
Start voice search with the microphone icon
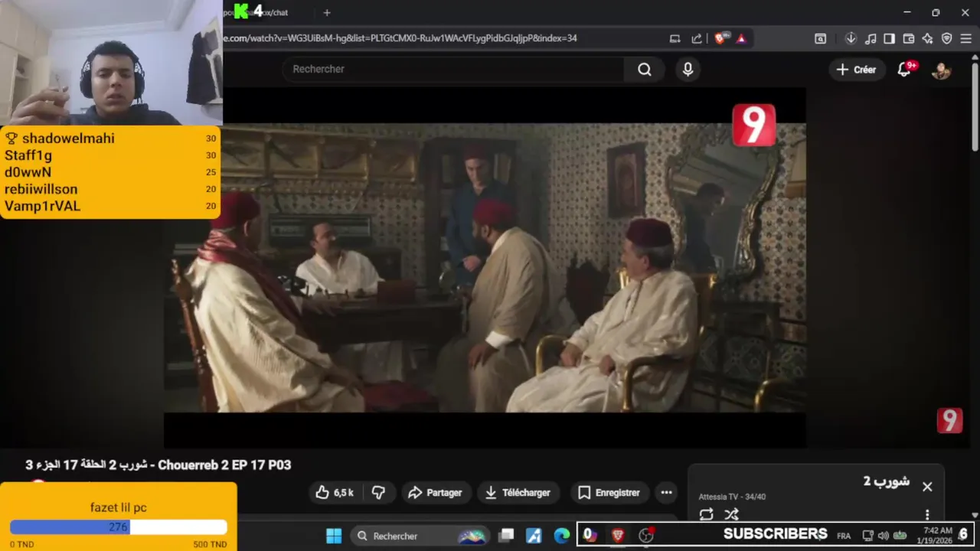688,70
